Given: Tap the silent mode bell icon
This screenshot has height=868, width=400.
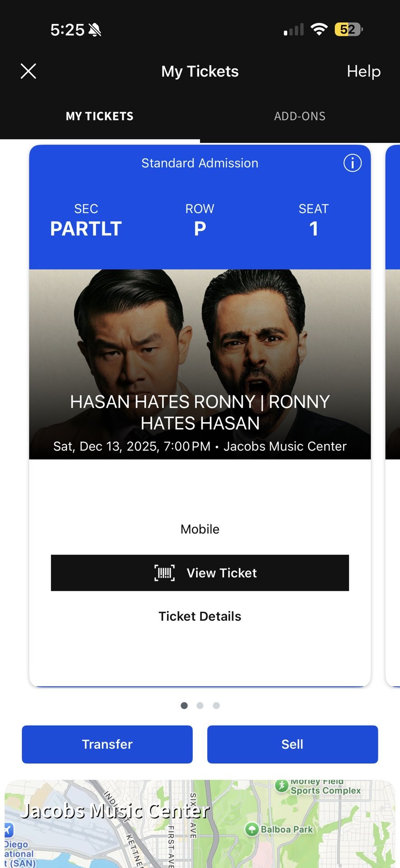Looking at the screenshot, I should tap(95, 30).
